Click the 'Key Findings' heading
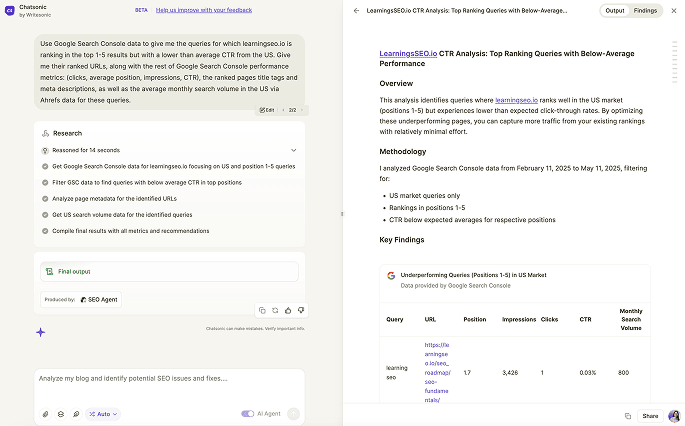Screen dimensions: 685x426 402,240
